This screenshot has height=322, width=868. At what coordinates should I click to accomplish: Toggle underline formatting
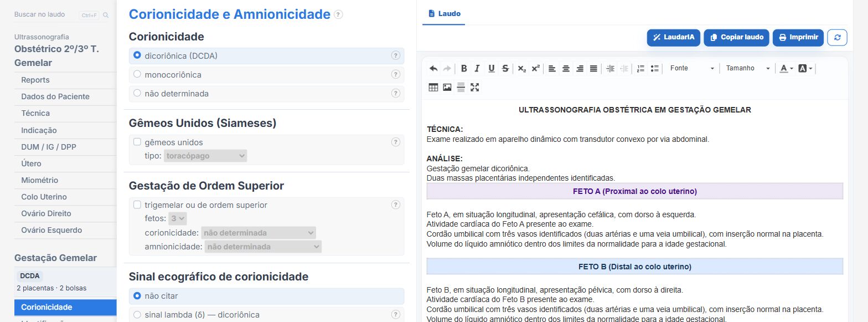coord(491,68)
